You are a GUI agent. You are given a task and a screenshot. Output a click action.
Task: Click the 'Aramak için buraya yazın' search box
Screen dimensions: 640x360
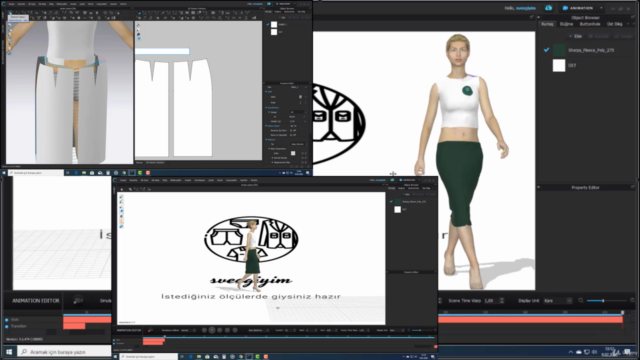click(x=64, y=351)
